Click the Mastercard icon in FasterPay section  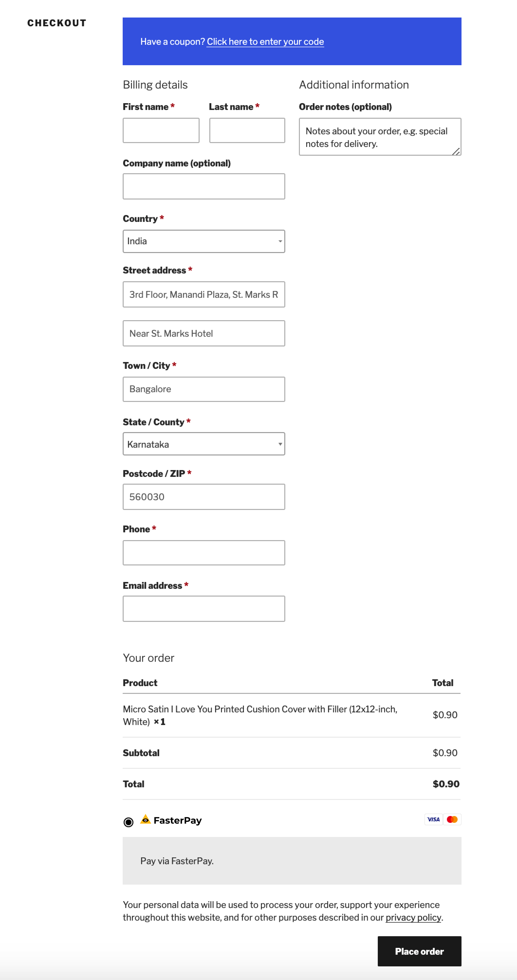454,817
